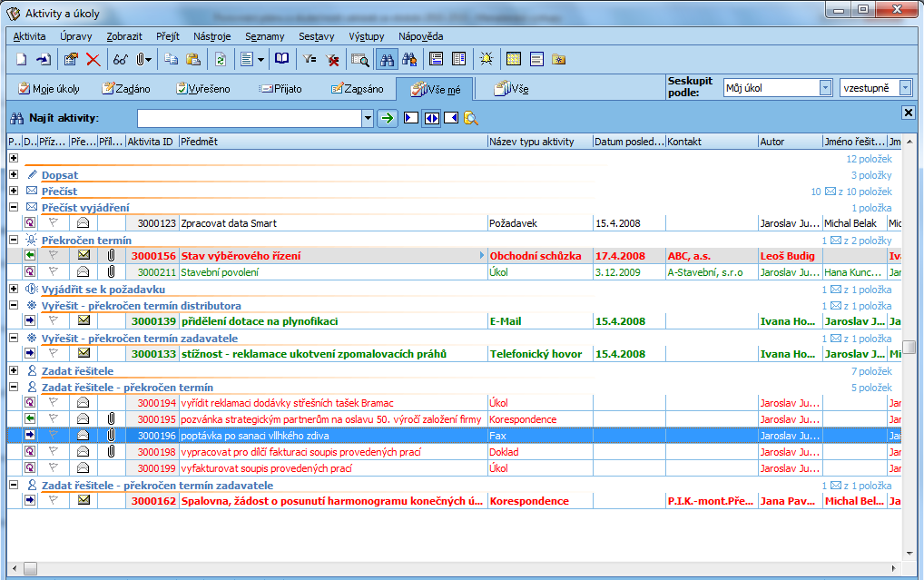Toggle the yellow grid view button
Image resolution: width=924 pixels, height=580 pixels.
point(514,60)
